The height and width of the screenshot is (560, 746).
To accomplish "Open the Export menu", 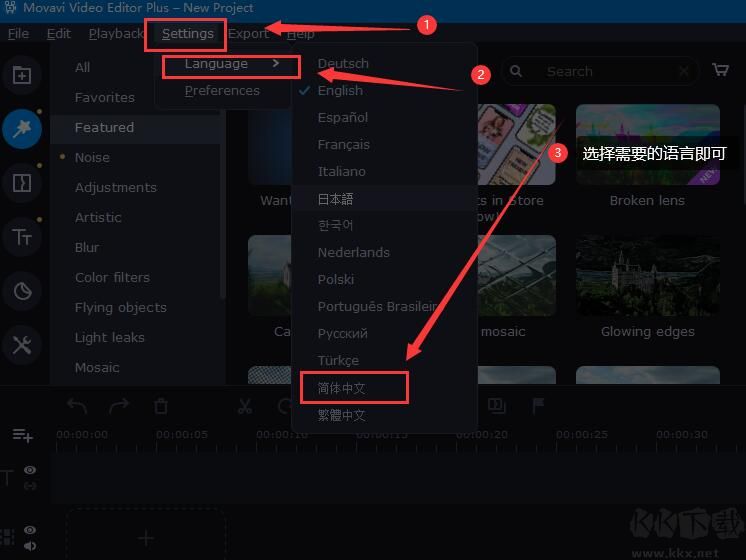I will 248,33.
